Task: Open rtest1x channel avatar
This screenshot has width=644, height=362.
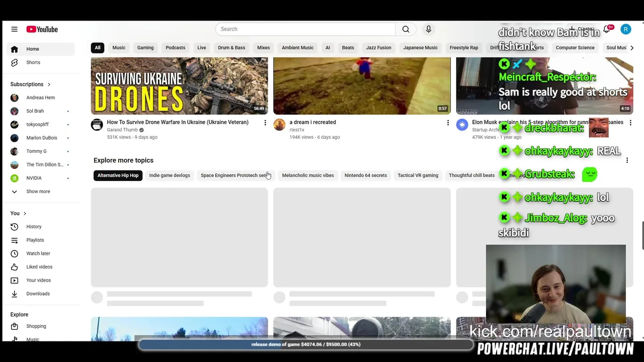Action: coord(279,125)
